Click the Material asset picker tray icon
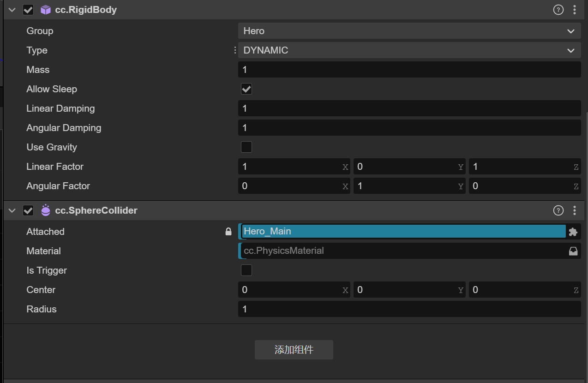 click(x=573, y=251)
